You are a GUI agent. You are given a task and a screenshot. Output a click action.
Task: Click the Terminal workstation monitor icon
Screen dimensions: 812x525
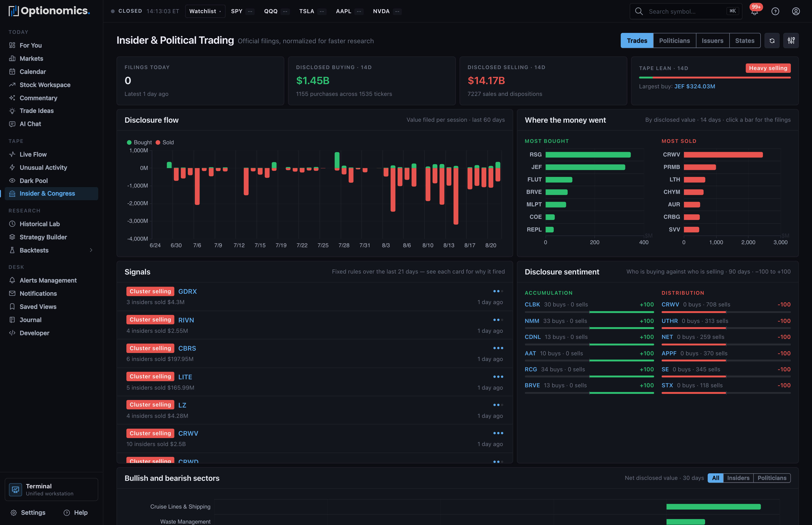click(x=15, y=490)
